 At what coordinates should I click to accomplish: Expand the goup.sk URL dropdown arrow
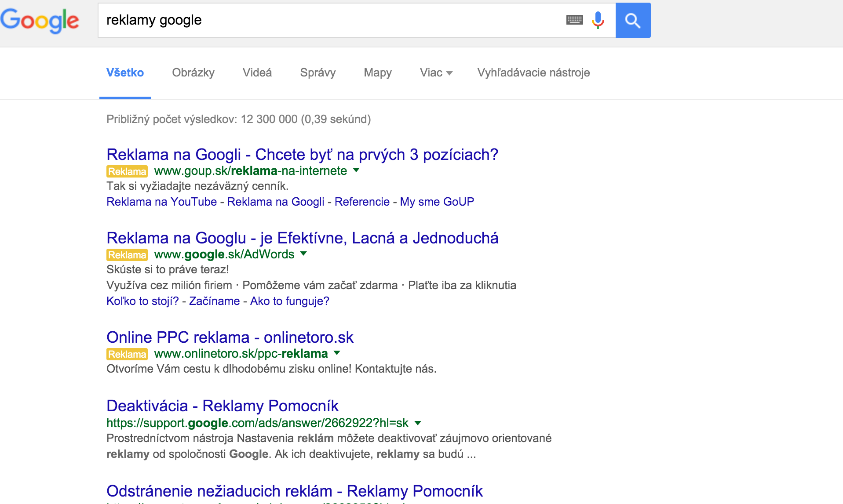[356, 170]
